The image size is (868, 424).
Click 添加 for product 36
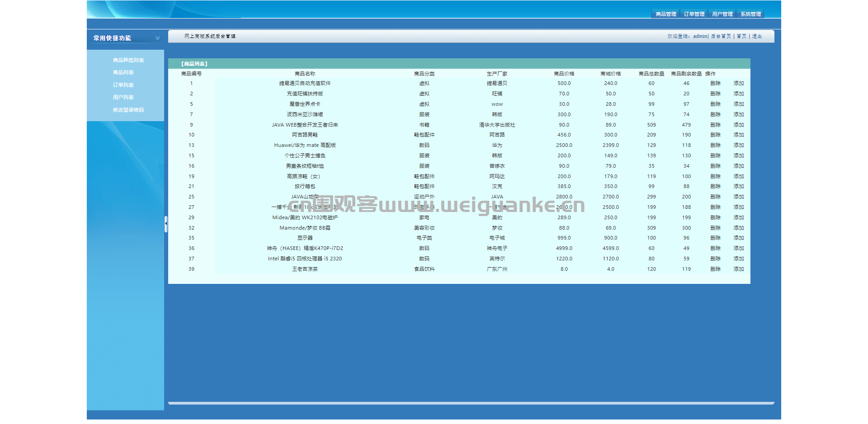click(739, 248)
